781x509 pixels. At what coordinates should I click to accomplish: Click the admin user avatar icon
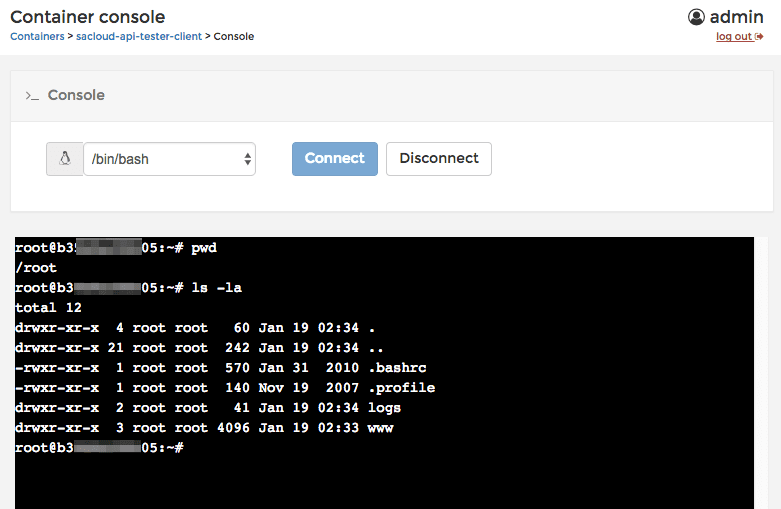tap(697, 17)
